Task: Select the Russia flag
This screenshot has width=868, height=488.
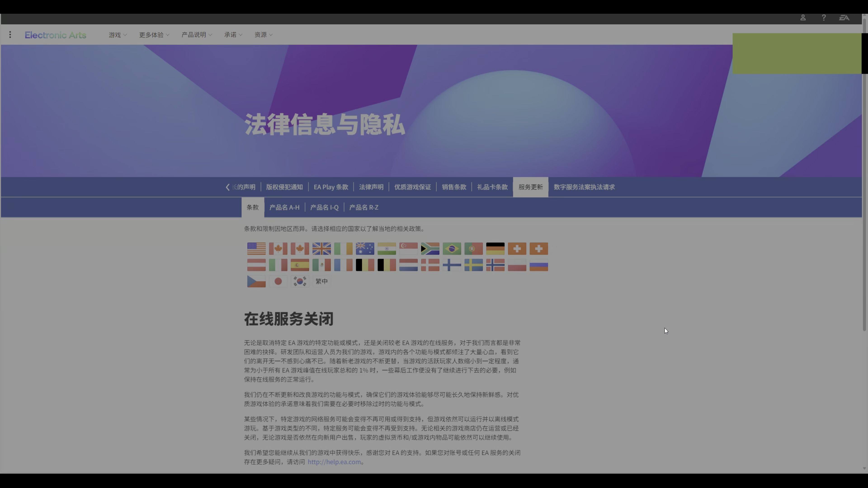Action: pos(539,265)
